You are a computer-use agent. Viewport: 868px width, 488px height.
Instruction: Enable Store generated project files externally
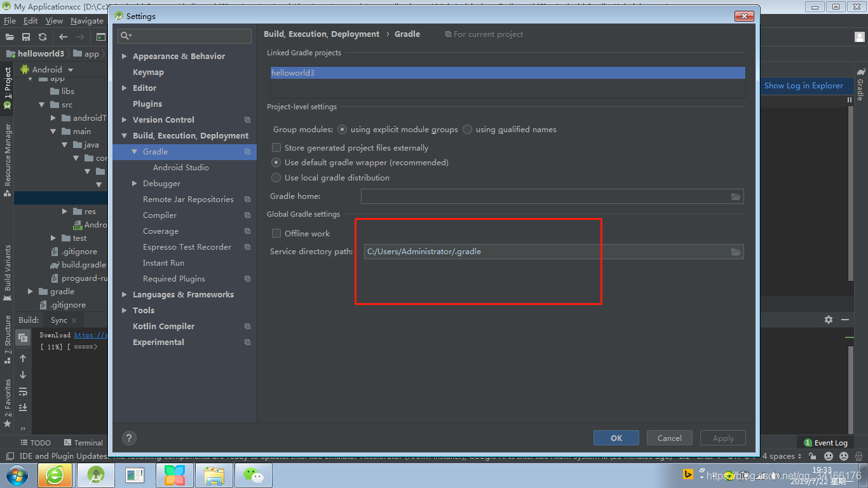[276, 148]
